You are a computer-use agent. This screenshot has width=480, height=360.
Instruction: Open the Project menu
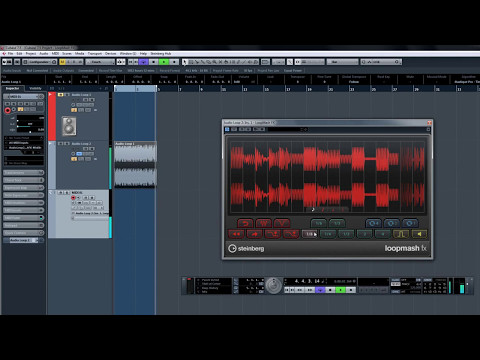(x=31, y=54)
